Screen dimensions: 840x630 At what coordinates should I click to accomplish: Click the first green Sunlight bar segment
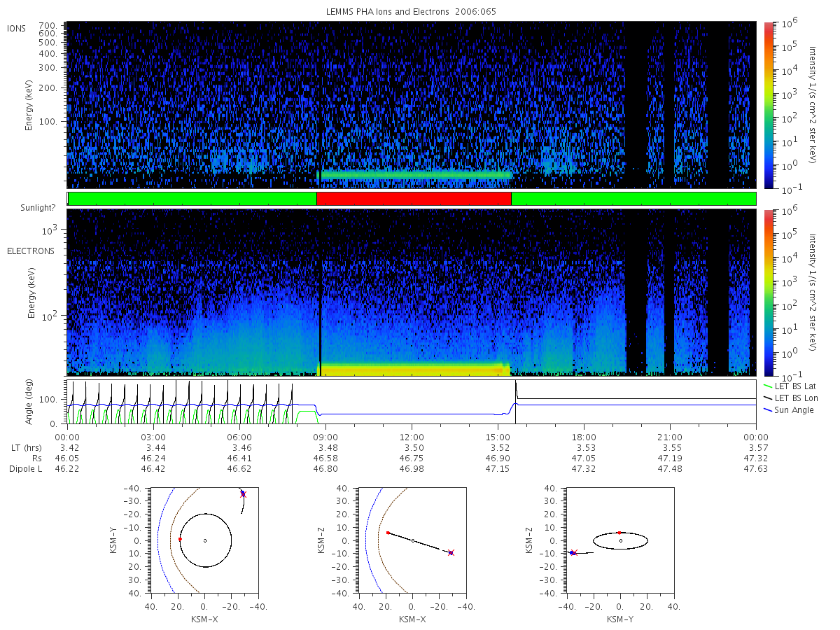click(192, 199)
